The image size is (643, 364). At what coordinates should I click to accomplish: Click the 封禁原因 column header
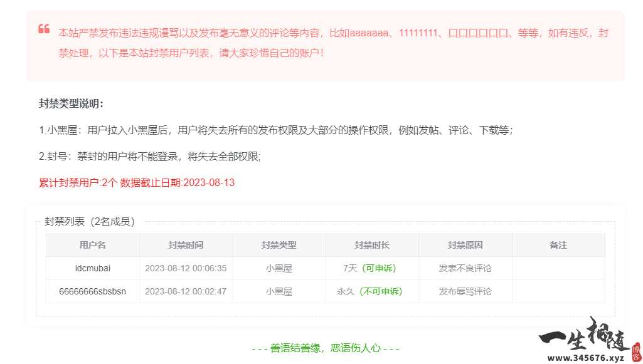(x=464, y=245)
